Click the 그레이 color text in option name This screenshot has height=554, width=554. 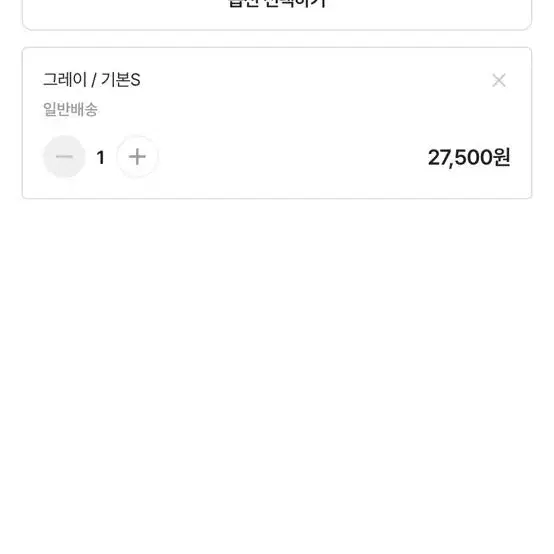(65, 79)
